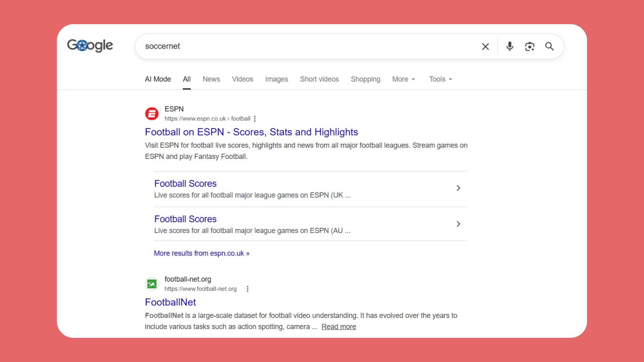The height and width of the screenshot is (362, 644).
Task: Click Read more on FootballNet snippet
Action: [339, 327]
